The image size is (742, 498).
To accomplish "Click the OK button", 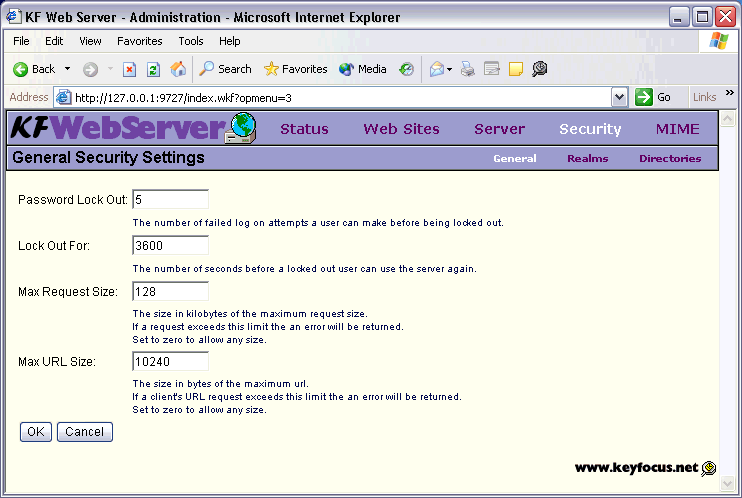I will click(36, 432).
